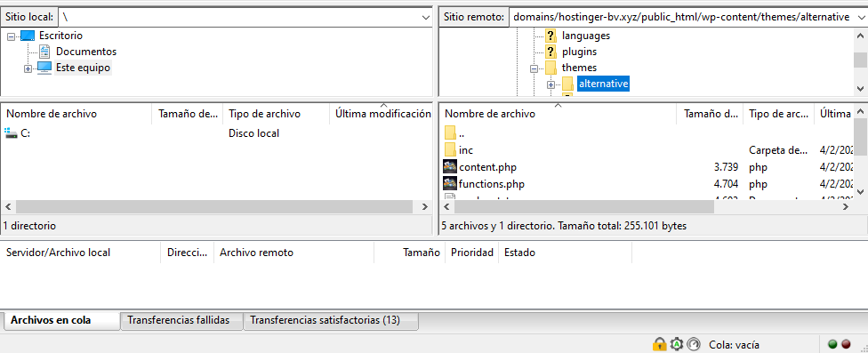Click the local site path field
This screenshot has width=868, height=353.
point(239,17)
